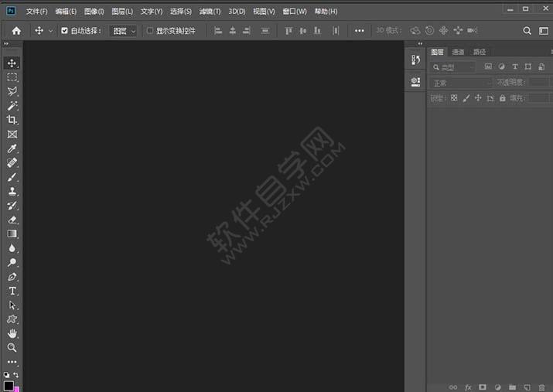Switch to the Channels tab
This screenshot has height=392, width=553.
458,52
